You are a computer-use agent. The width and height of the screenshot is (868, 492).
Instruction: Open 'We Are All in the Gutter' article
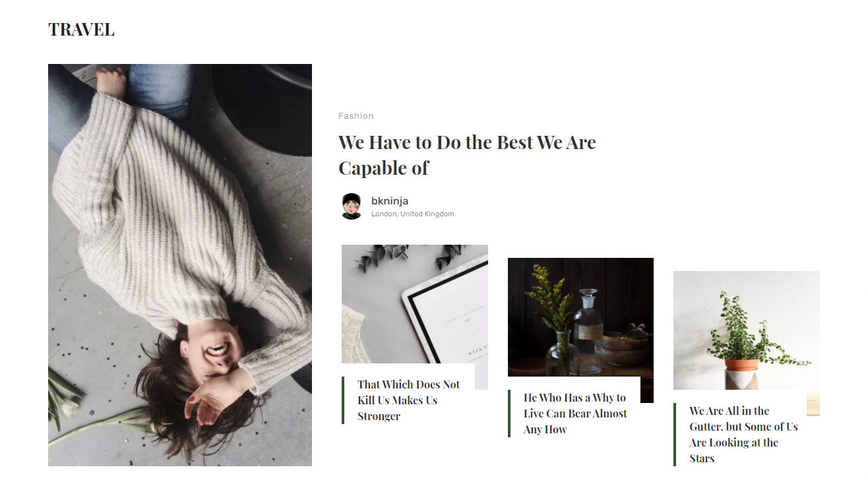point(743,435)
